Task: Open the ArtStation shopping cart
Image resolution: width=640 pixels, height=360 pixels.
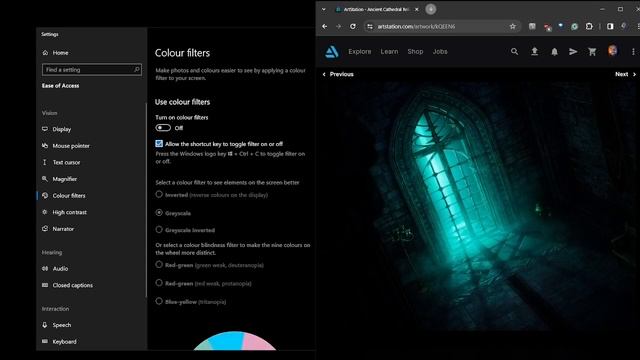Action: (x=592, y=51)
